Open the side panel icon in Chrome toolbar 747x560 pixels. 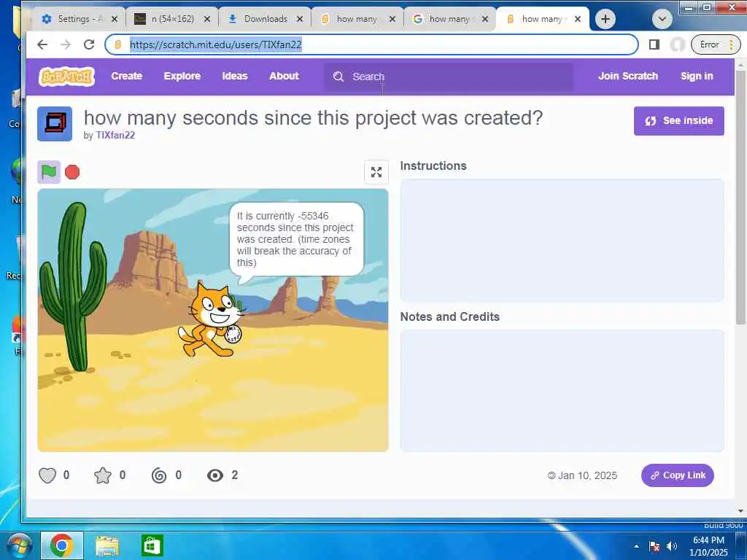[x=654, y=44]
